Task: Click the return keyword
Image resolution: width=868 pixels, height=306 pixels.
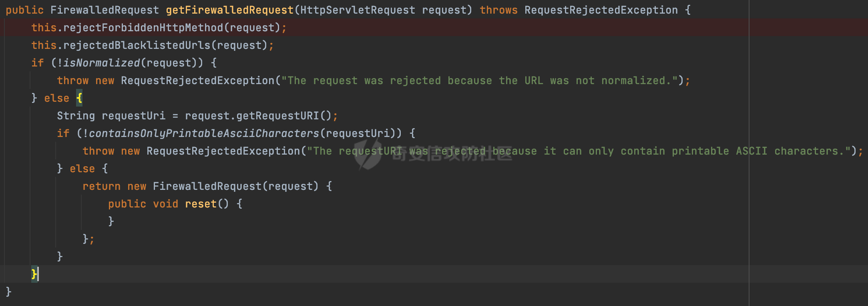Action: tap(101, 186)
